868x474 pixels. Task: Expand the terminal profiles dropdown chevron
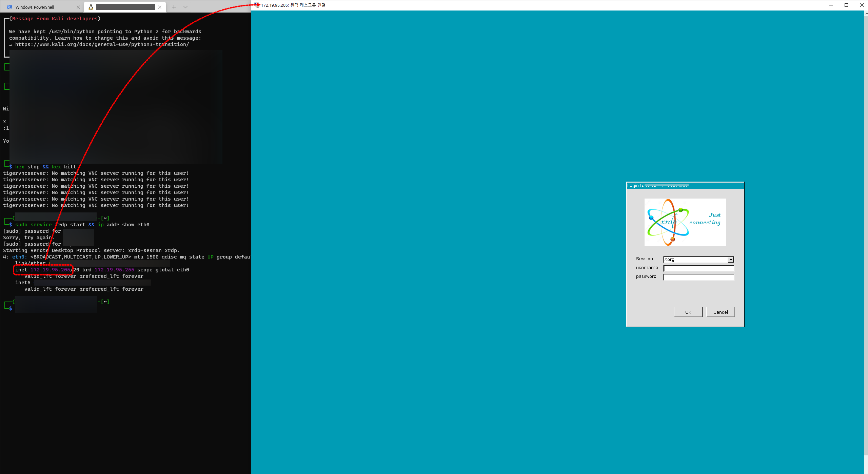[x=185, y=7]
